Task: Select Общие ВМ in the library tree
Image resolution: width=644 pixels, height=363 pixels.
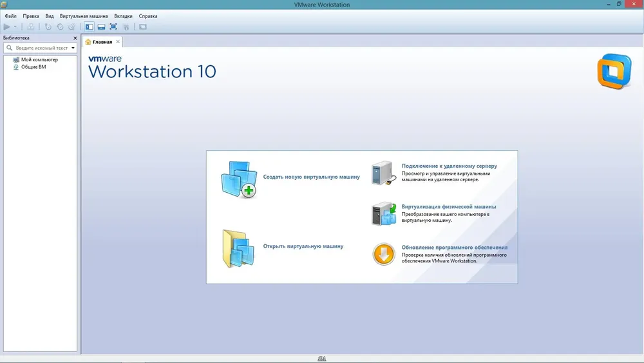Action: pos(33,67)
